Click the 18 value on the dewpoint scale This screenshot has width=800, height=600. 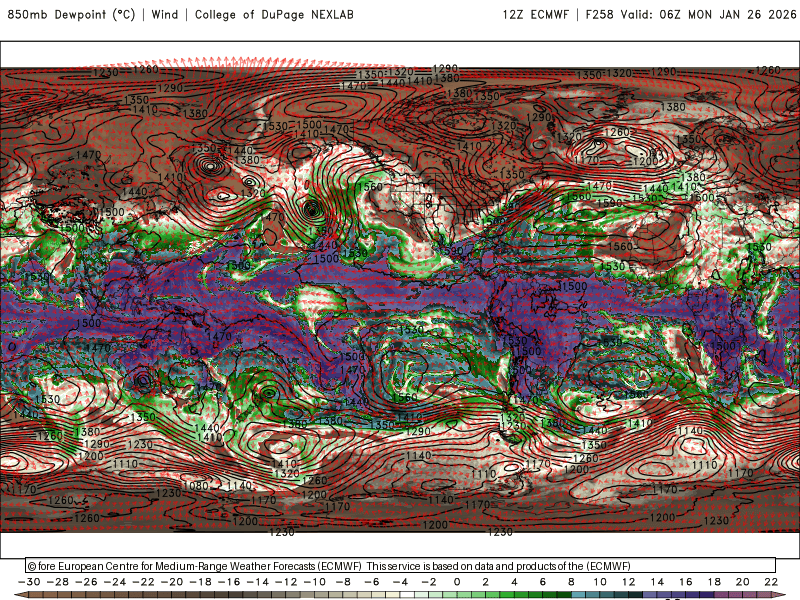[714, 582]
